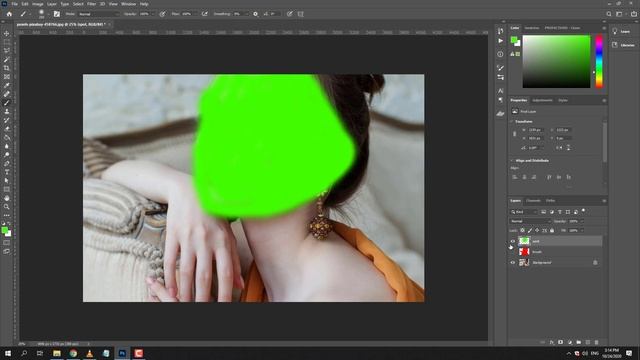This screenshot has width=640, height=360.
Task: Switch to the Channels tab
Action: [x=533, y=201]
